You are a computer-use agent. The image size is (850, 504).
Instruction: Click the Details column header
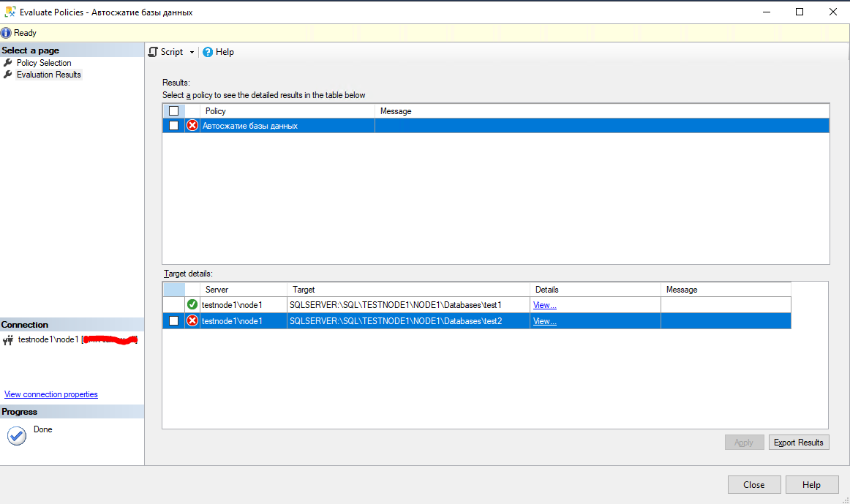[x=595, y=290]
